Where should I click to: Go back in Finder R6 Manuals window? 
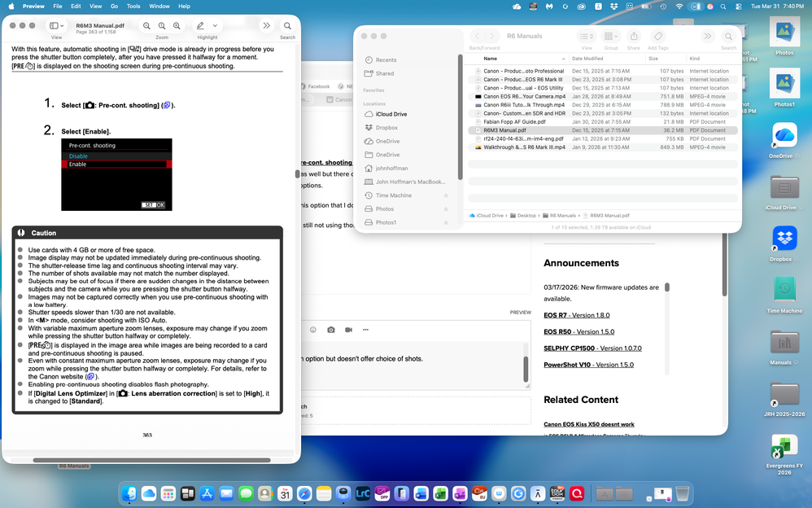click(x=477, y=37)
